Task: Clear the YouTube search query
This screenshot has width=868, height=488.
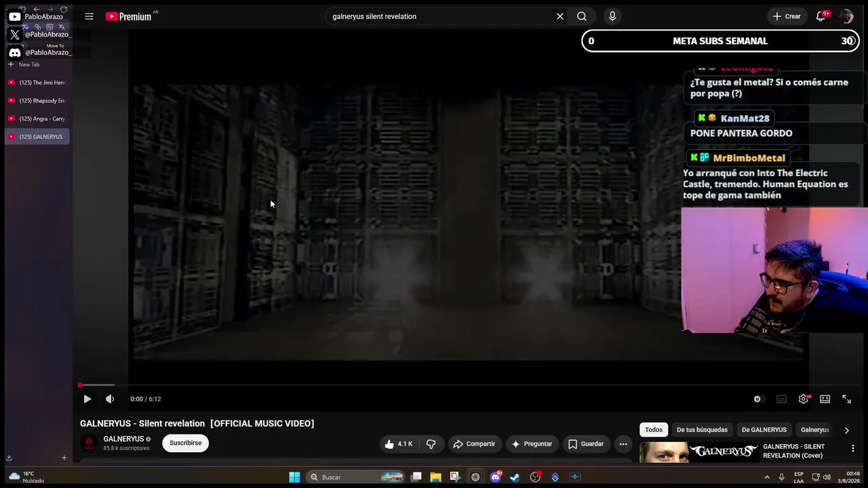Action: tap(560, 16)
